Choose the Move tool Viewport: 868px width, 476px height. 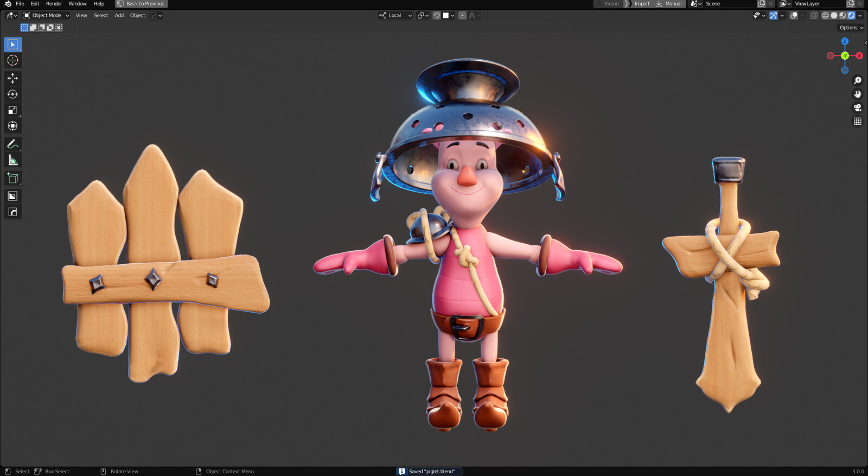point(12,78)
